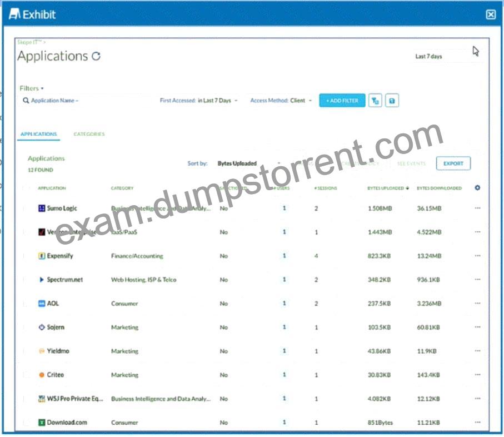Close the Exhibit dialog window
504x437 pixels.
pos(491,14)
